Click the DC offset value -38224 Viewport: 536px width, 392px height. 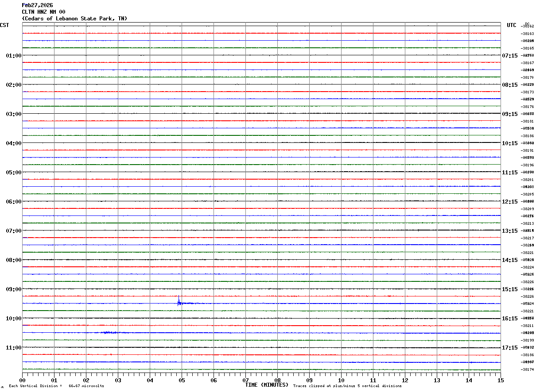pyautogui.click(x=528, y=267)
